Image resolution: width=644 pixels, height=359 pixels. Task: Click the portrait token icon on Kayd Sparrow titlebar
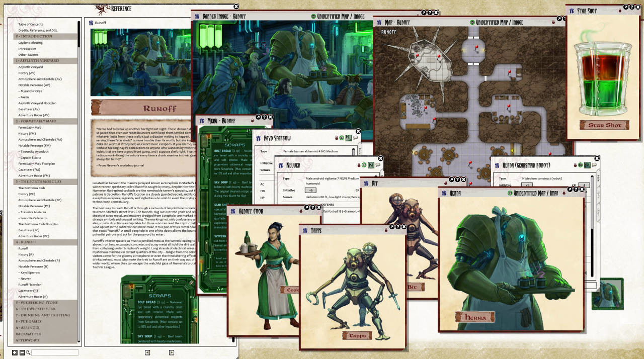click(x=348, y=138)
